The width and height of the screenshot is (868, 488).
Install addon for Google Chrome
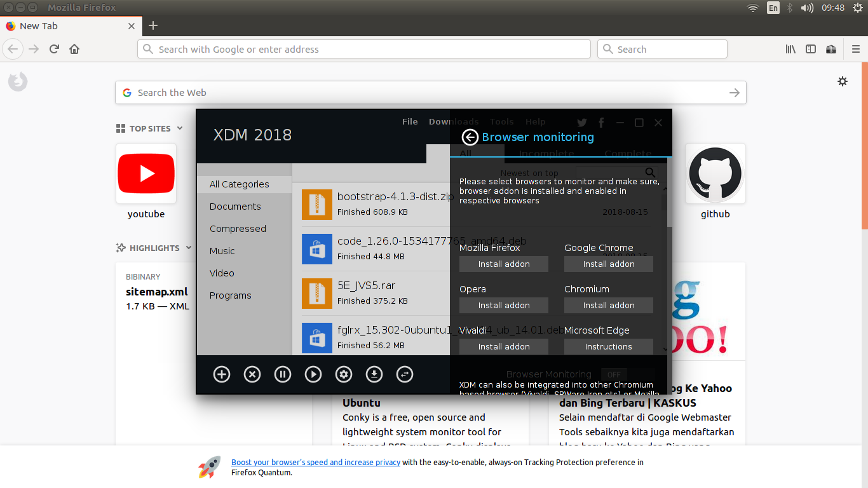tap(609, 264)
